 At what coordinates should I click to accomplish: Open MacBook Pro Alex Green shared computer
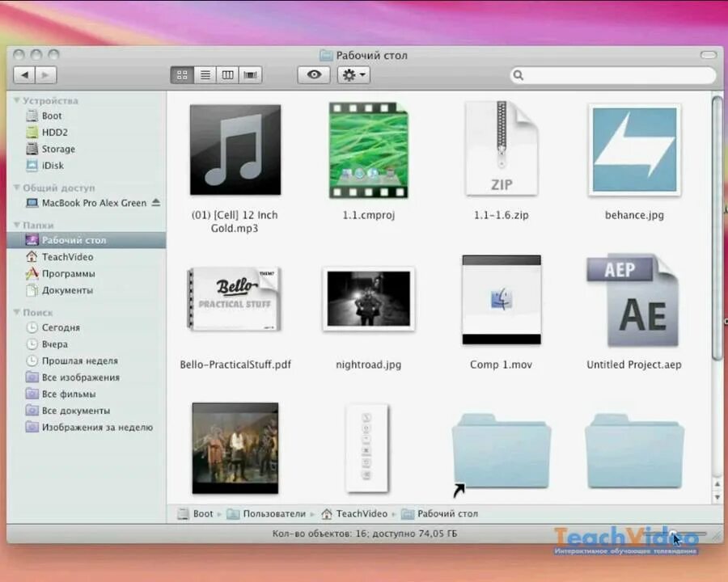coord(87,203)
